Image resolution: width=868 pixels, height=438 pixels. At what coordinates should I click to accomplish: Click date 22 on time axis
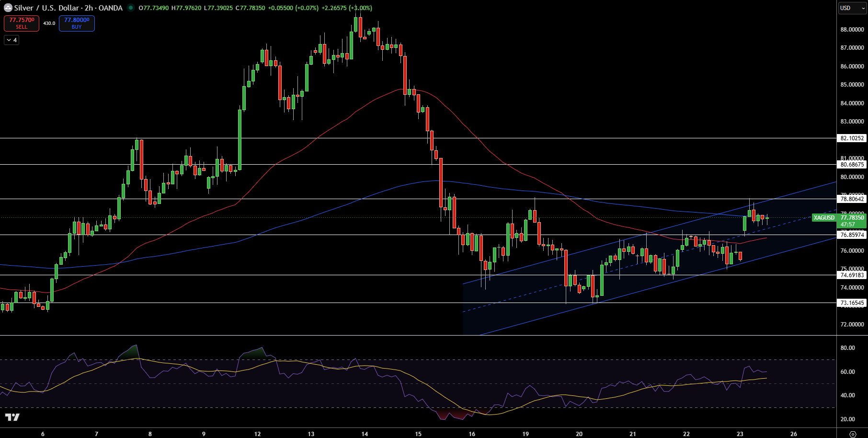pos(686,434)
